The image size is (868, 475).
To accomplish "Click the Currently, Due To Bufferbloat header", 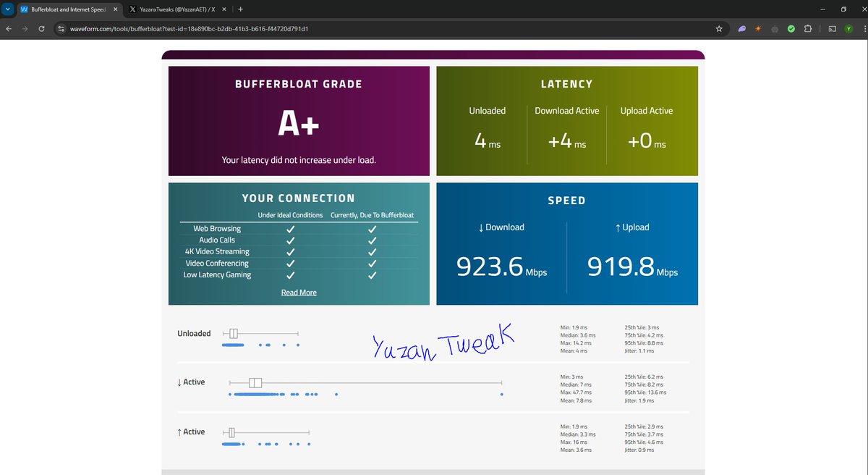I will point(373,215).
